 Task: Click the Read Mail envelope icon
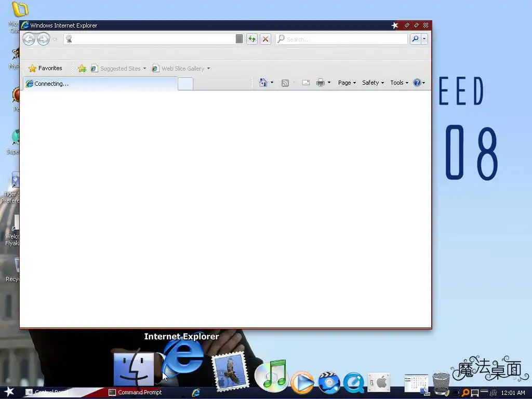(x=305, y=83)
